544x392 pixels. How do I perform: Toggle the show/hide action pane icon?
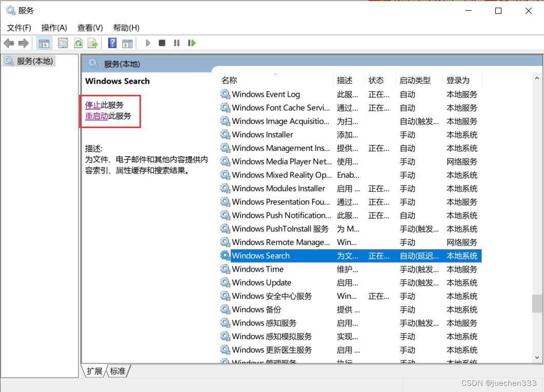[127, 44]
